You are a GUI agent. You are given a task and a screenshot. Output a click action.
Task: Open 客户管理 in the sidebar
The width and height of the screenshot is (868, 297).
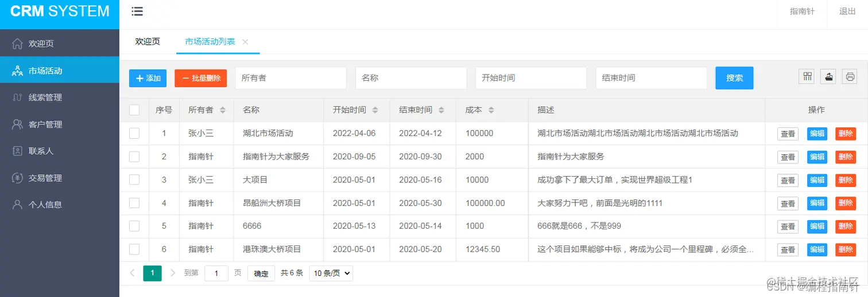tap(60, 124)
